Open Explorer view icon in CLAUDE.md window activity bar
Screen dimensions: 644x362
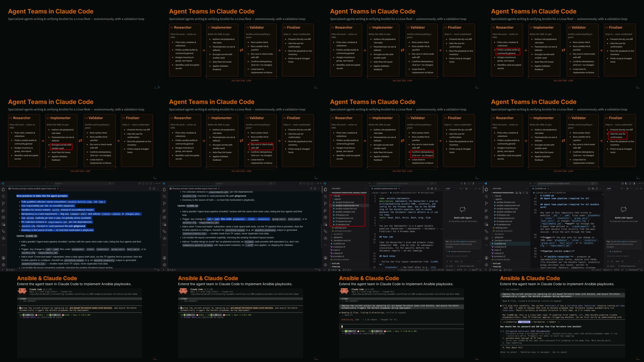point(486,189)
